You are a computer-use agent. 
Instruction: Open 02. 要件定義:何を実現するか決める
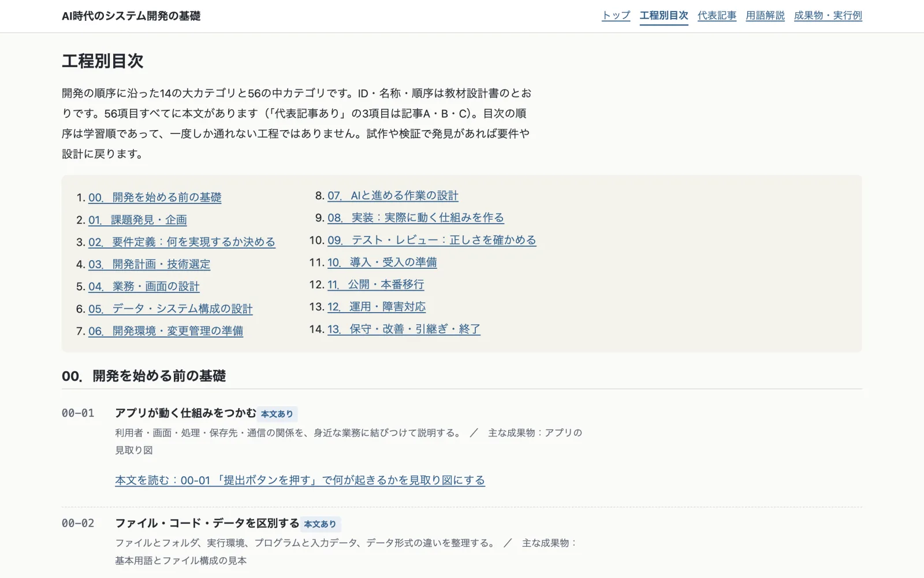click(182, 242)
